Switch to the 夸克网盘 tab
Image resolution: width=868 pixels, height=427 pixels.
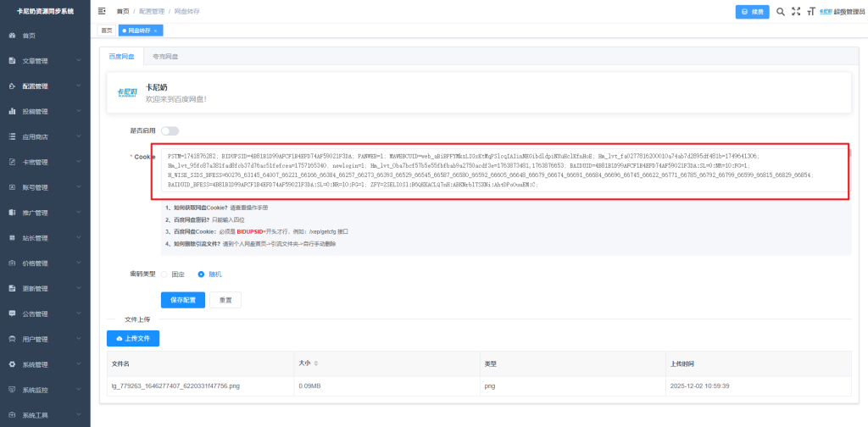(x=165, y=57)
